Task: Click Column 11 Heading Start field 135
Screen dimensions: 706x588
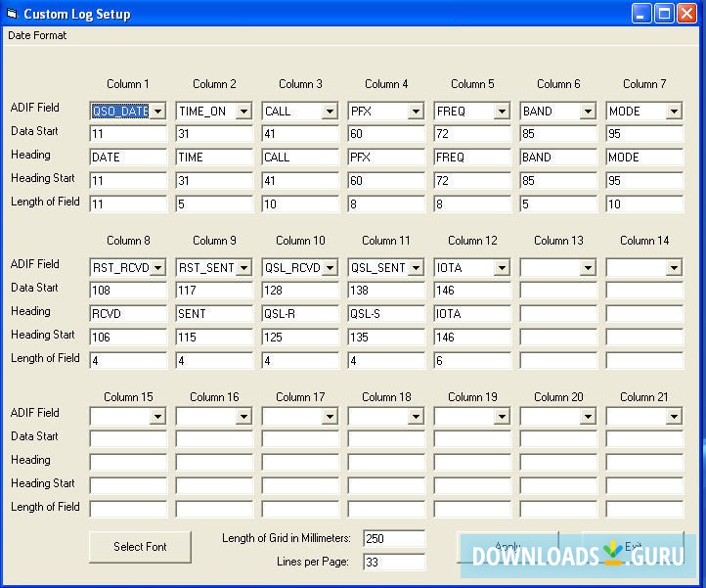Action: click(386, 337)
